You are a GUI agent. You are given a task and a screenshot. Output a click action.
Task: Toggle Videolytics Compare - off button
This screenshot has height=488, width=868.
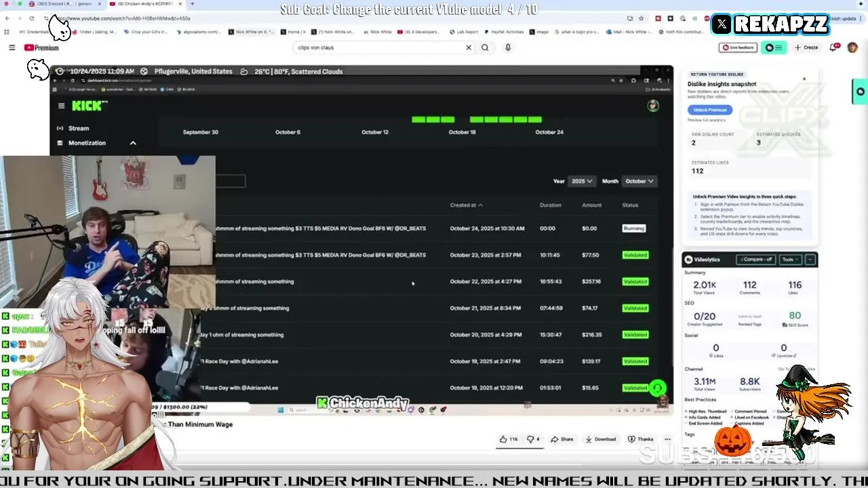(x=756, y=260)
